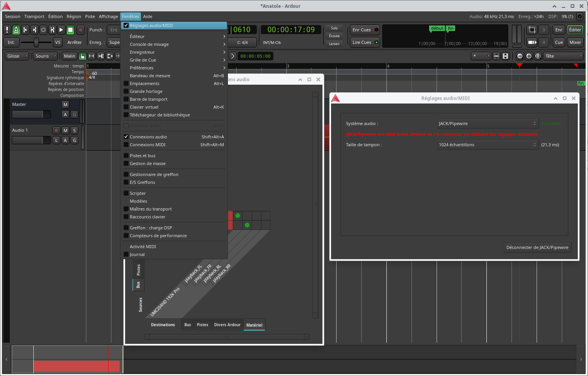Zoom out with minus magnifier icon
Screen dimensions: 588x376
(520, 56)
